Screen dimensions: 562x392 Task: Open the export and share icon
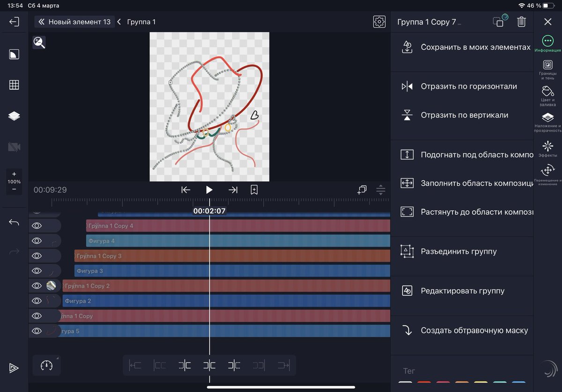click(x=14, y=368)
